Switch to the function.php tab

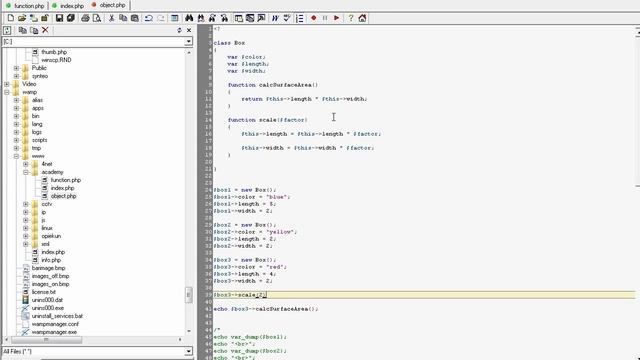point(25,6)
